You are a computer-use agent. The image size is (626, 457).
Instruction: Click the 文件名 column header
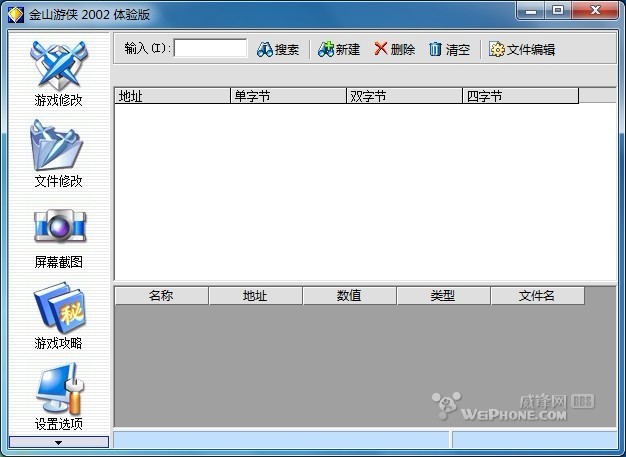click(538, 296)
